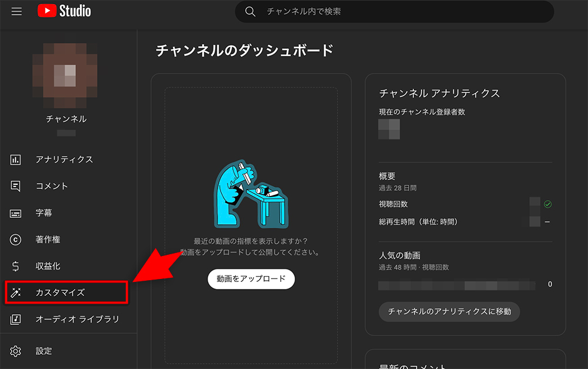Click the チャンネル label under the avatar
The image size is (588, 369).
[x=66, y=119]
